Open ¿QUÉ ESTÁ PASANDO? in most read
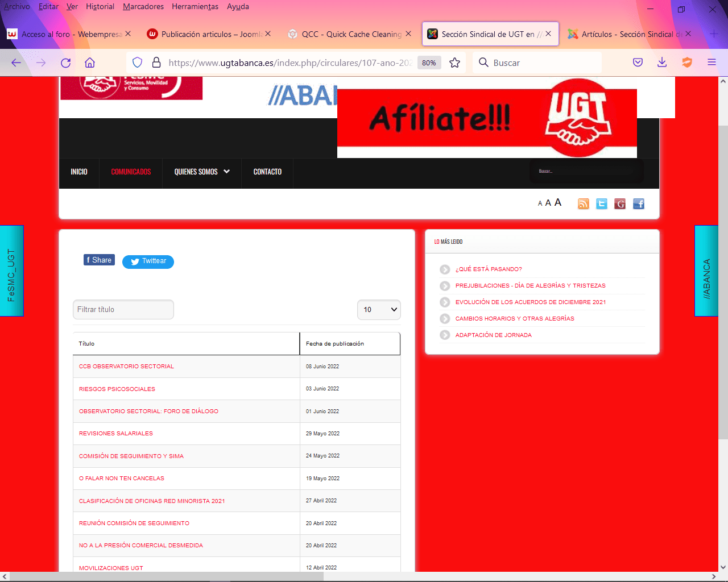This screenshot has height=582, width=728. 489,269
